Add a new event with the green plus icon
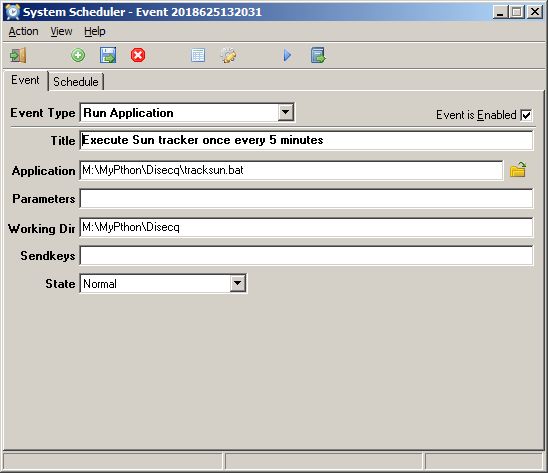The image size is (548, 473). (x=78, y=55)
